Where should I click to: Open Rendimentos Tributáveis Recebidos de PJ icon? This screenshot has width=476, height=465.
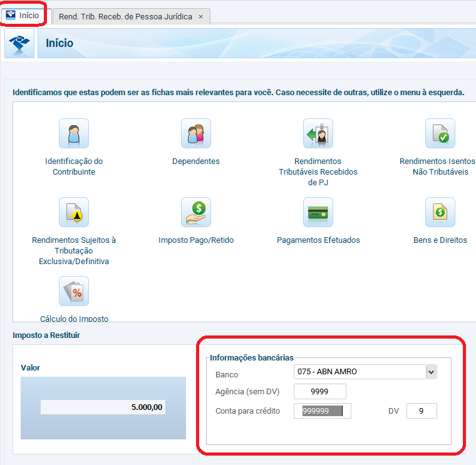point(318,133)
